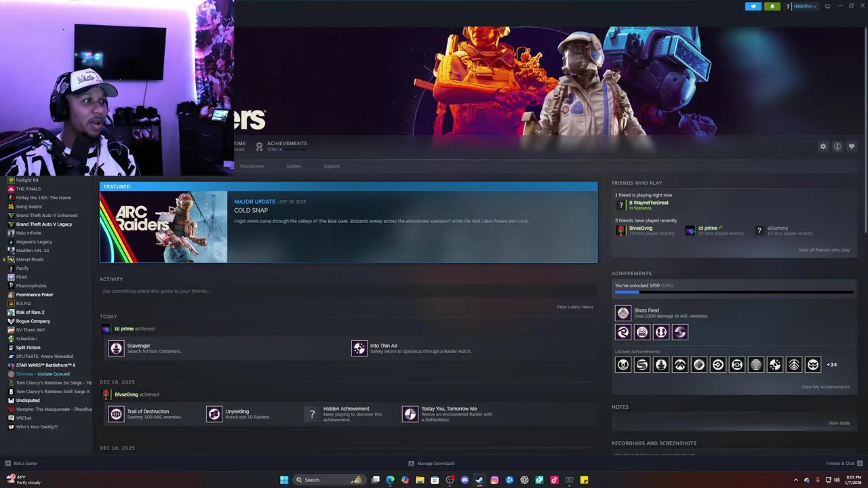Click the question mark help icon
The image size is (868, 488).
787,6
